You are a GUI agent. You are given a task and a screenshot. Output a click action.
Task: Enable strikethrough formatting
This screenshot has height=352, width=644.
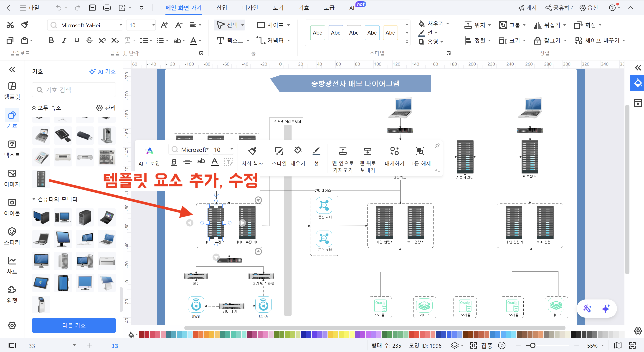point(89,40)
